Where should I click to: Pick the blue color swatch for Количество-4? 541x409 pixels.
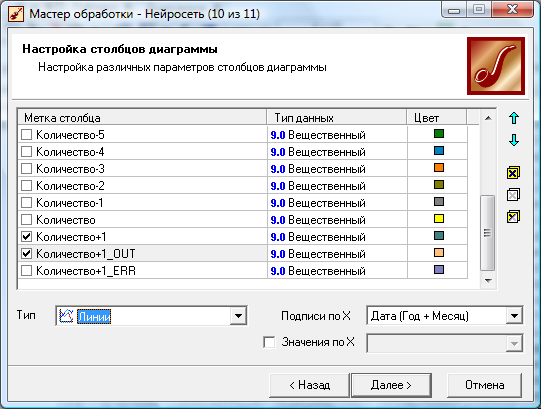(x=439, y=150)
